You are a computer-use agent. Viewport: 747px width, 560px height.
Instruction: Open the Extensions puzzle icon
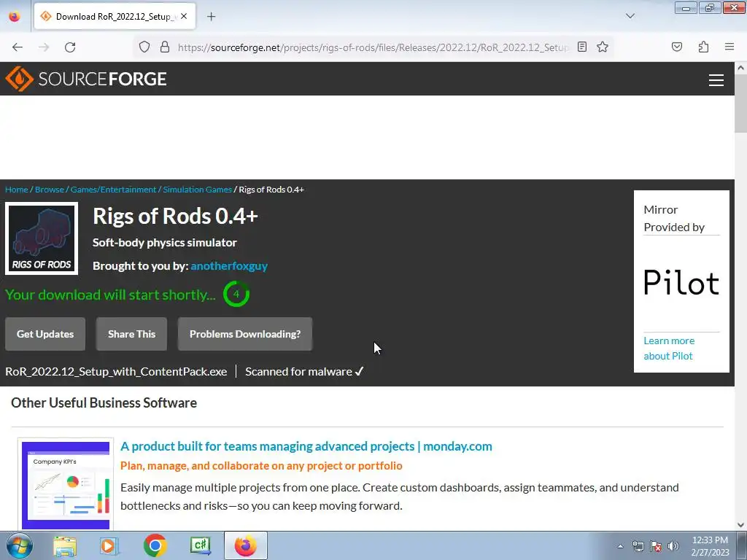pos(703,47)
